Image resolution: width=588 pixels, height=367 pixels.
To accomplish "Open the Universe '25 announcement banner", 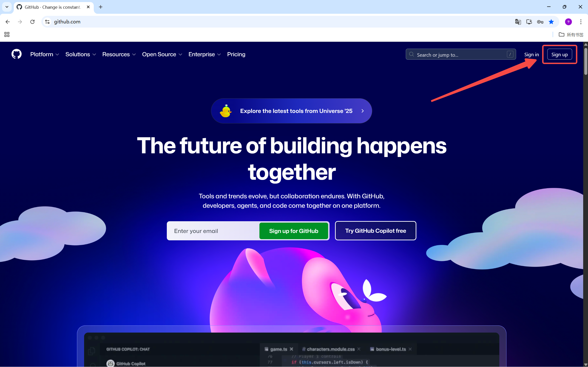I will 291,111.
